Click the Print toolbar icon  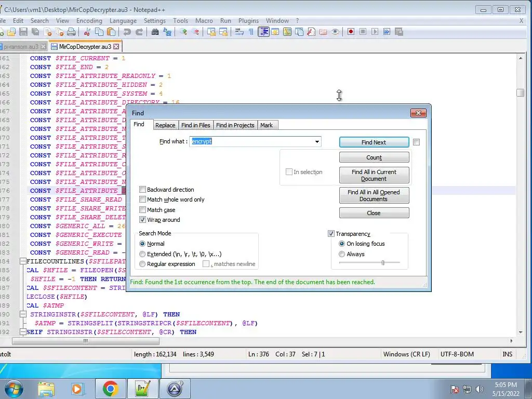point(71,32)
